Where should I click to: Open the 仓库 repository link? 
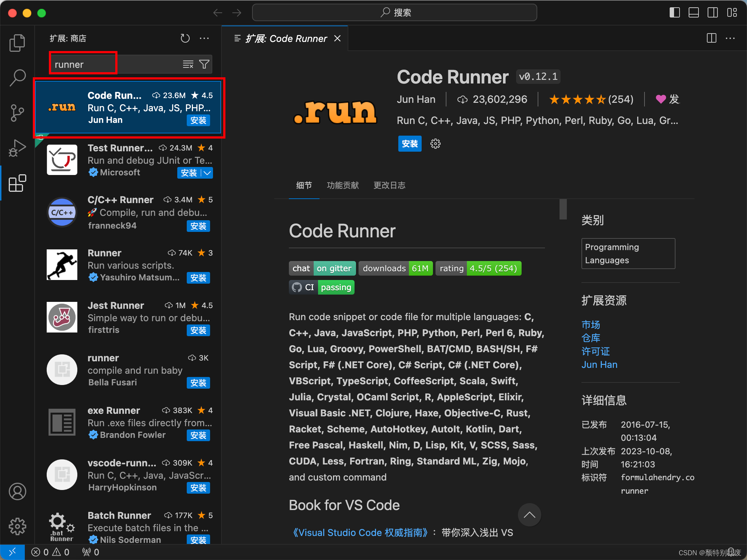[x=591, y=338]
